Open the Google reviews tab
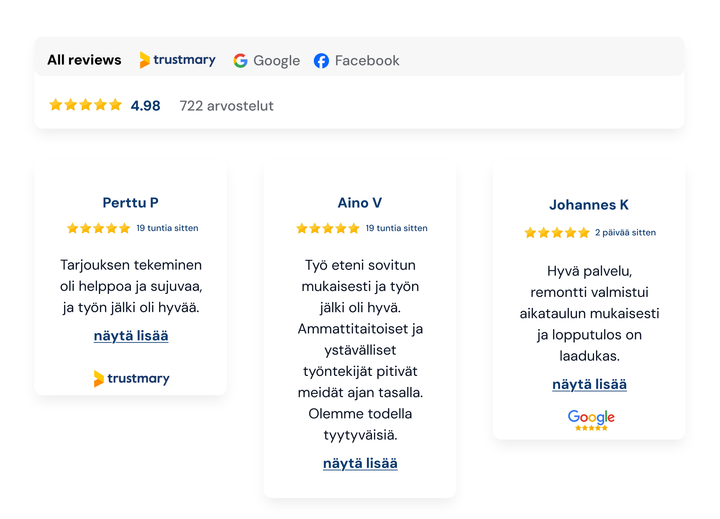 (x=267, y=60)
